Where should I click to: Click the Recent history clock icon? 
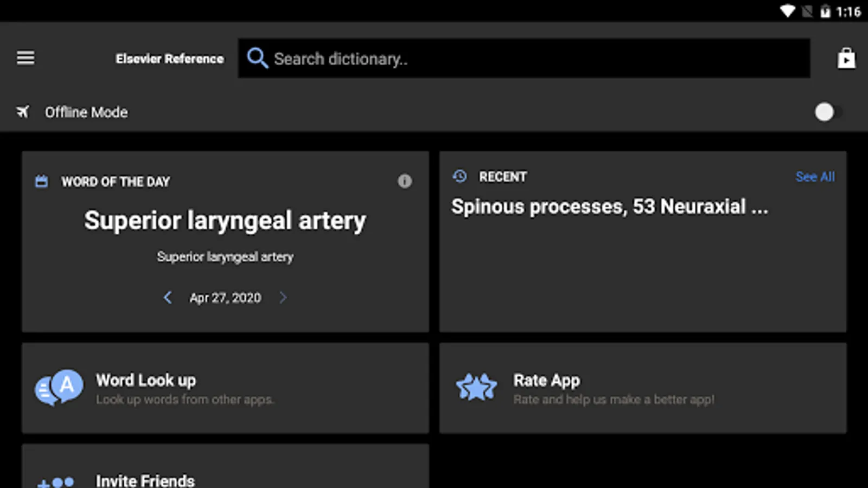[459, 176]
